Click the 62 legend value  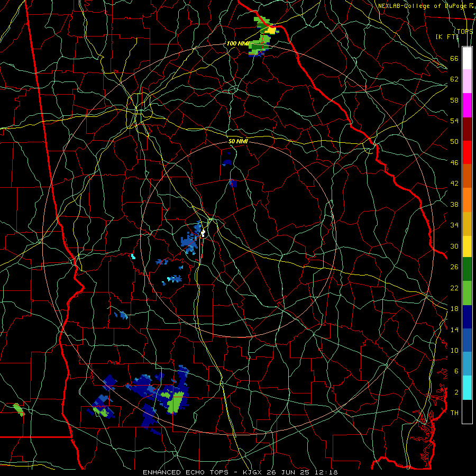[454, 79]
